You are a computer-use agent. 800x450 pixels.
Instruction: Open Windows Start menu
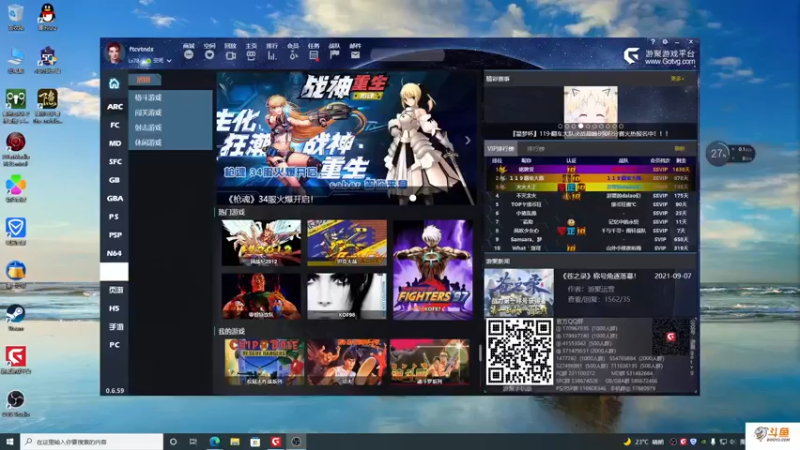(x=10, y=441)
